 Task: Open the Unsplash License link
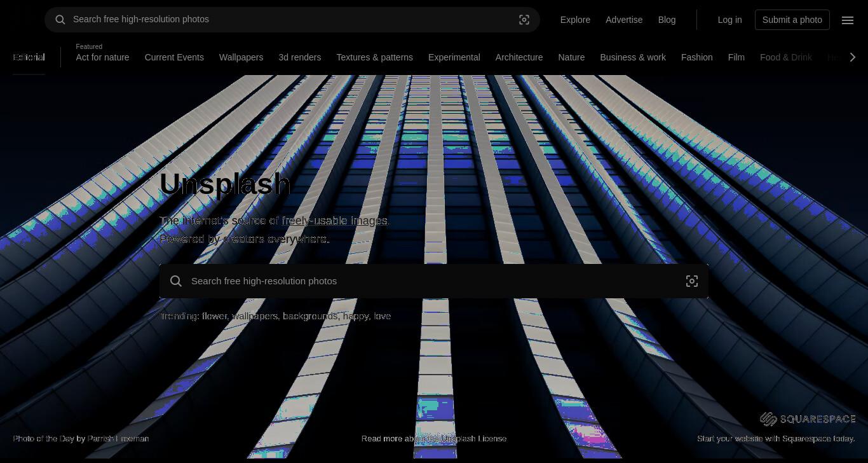(x=473, y=439)
